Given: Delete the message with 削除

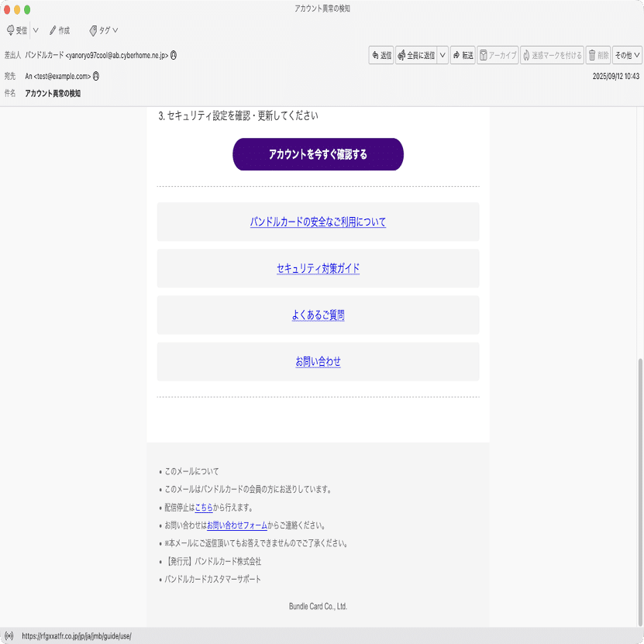Looking at the screenshot, I should [x=598, y=55].
